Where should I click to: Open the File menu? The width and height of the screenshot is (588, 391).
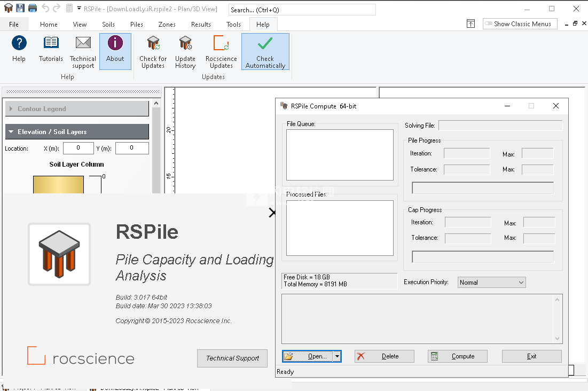pos(14,25)
